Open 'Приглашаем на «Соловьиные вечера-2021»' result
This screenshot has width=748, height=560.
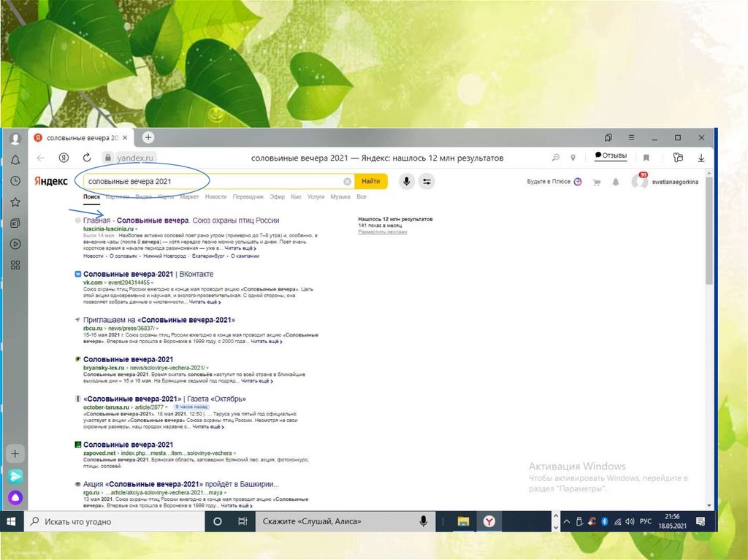159,320
